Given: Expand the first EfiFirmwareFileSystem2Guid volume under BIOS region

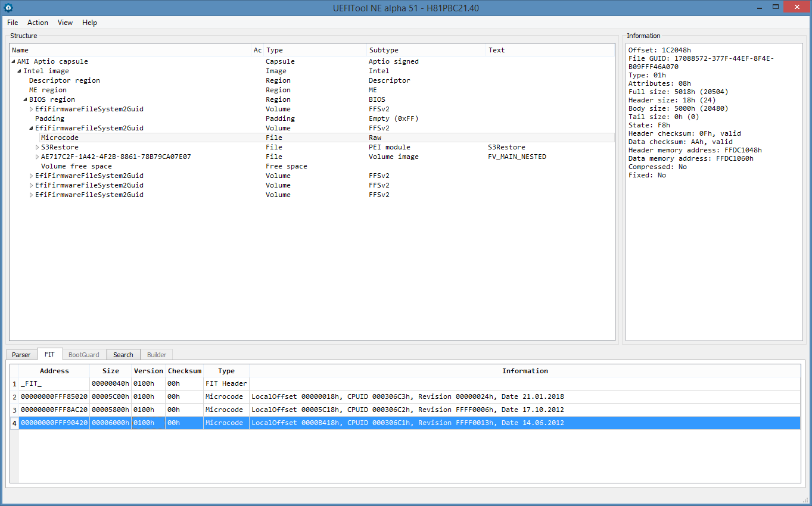Looking at the screenshot, I should (x=32, y=109).
